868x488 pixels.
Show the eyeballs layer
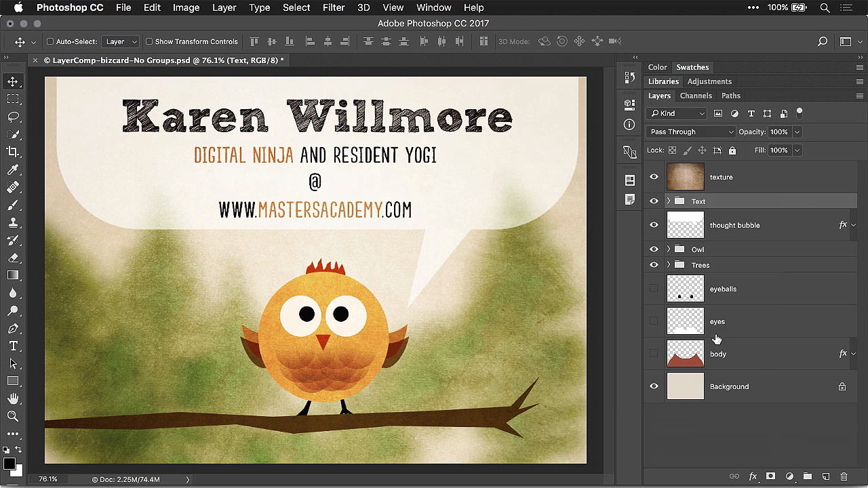(x=654, y=289)
